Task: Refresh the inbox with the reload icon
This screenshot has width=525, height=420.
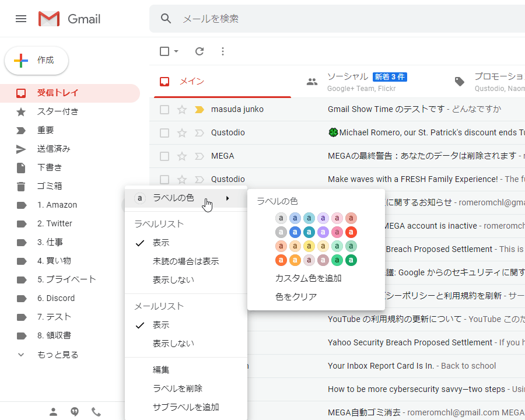Action: (199, 51)
